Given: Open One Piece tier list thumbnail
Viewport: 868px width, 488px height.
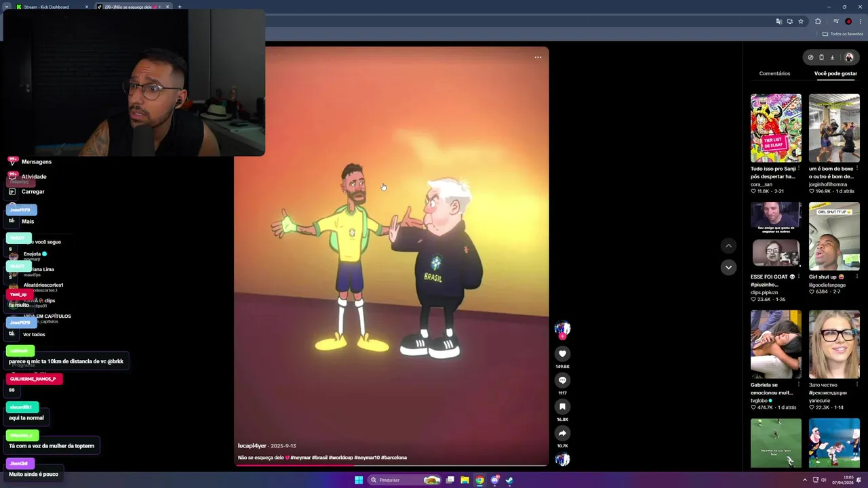Looking at the screenshot, I should 776,128.
